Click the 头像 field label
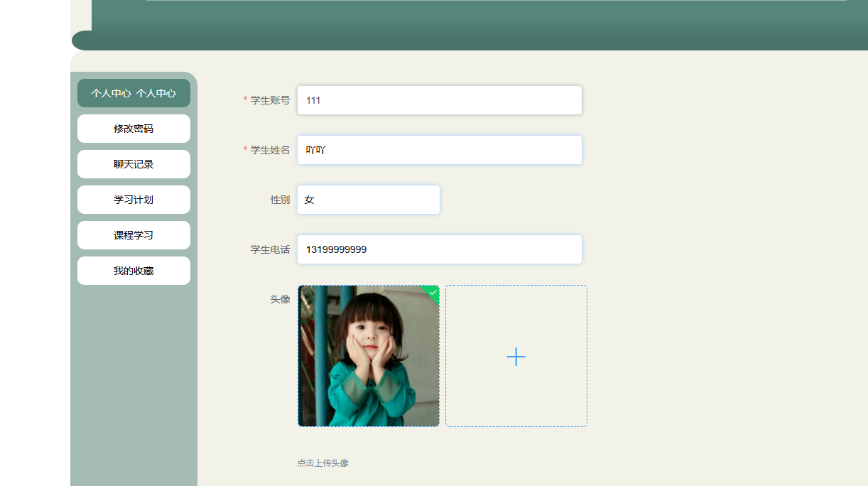Screen dimensions: 868x486 280,299
